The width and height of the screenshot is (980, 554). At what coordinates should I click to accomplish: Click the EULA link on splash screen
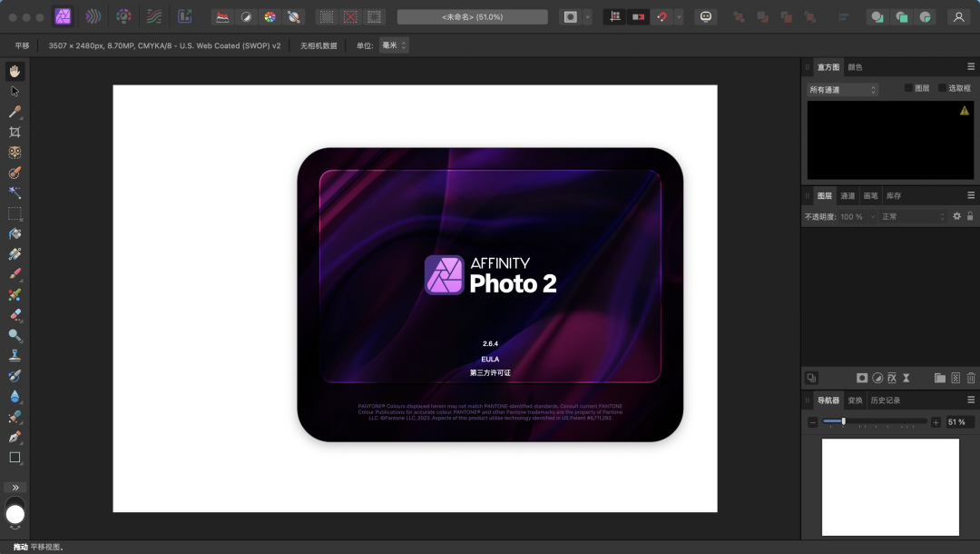click(490, 359)
